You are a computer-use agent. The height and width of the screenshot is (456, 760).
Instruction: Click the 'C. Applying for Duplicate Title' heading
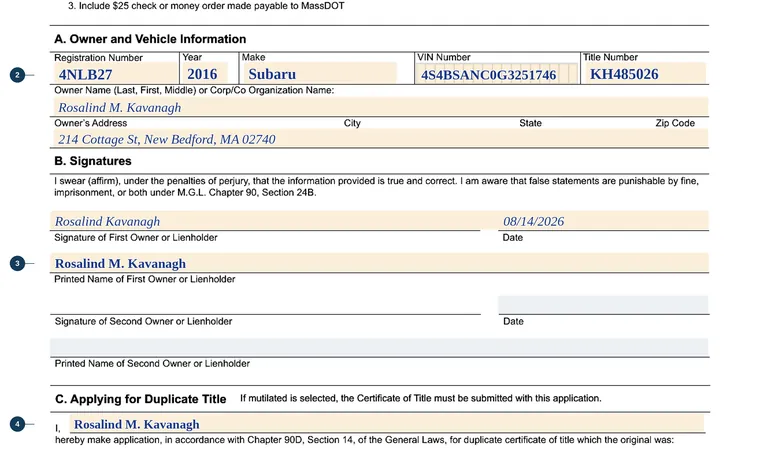pos(141,399)
